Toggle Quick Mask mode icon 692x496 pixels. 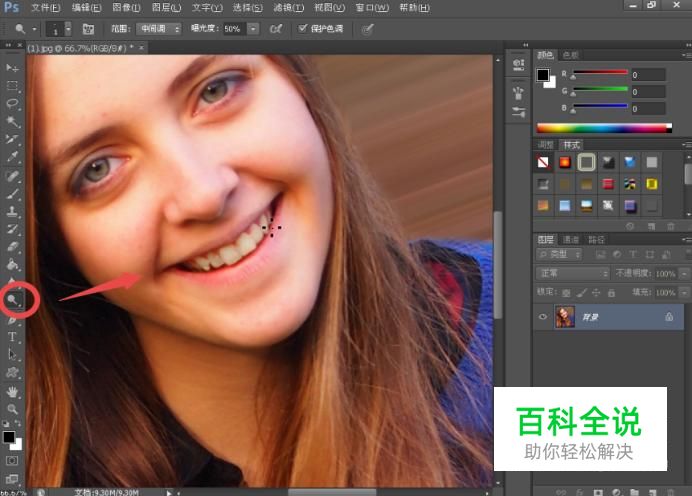[12, 461]
